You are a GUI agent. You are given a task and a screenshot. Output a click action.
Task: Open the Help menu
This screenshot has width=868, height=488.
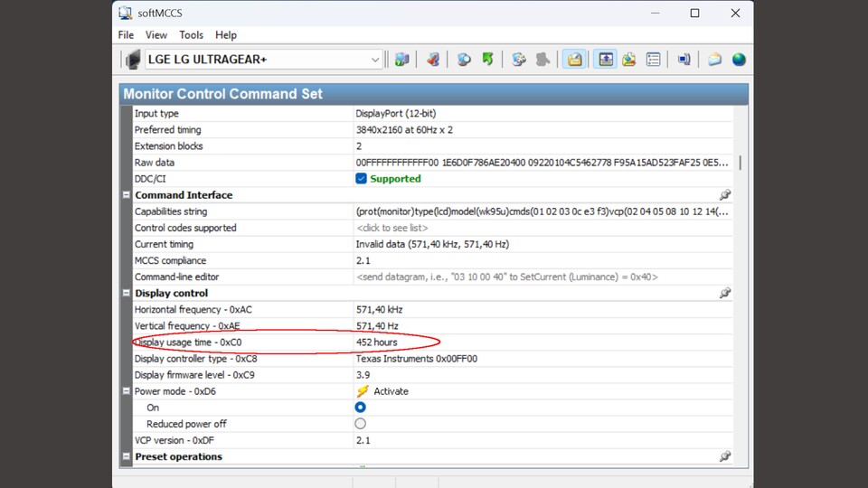coord(226,35)
